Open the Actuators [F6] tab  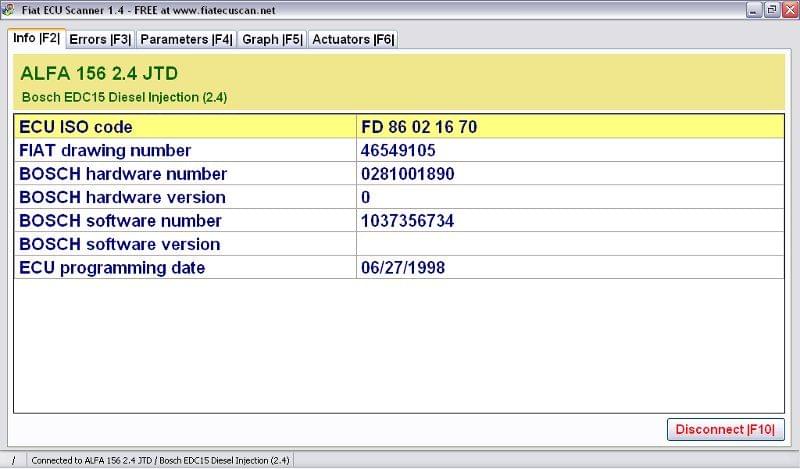(353, 40)
